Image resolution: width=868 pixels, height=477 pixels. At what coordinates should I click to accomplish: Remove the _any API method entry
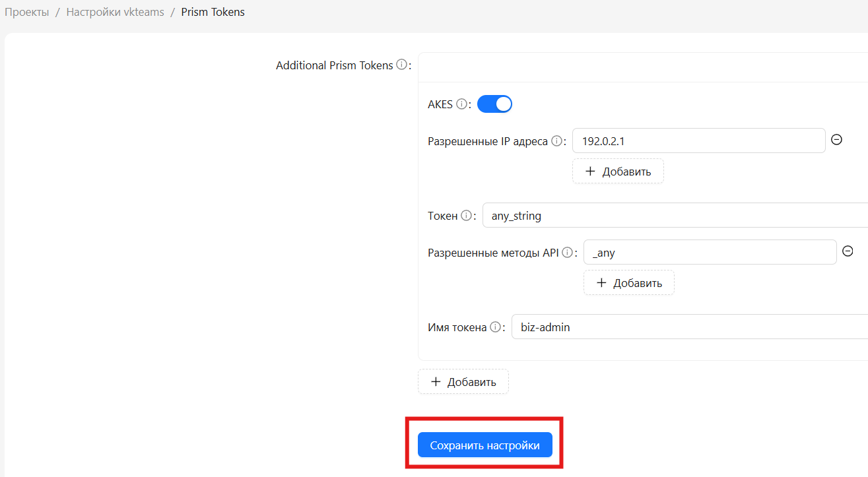click(848, 251)
